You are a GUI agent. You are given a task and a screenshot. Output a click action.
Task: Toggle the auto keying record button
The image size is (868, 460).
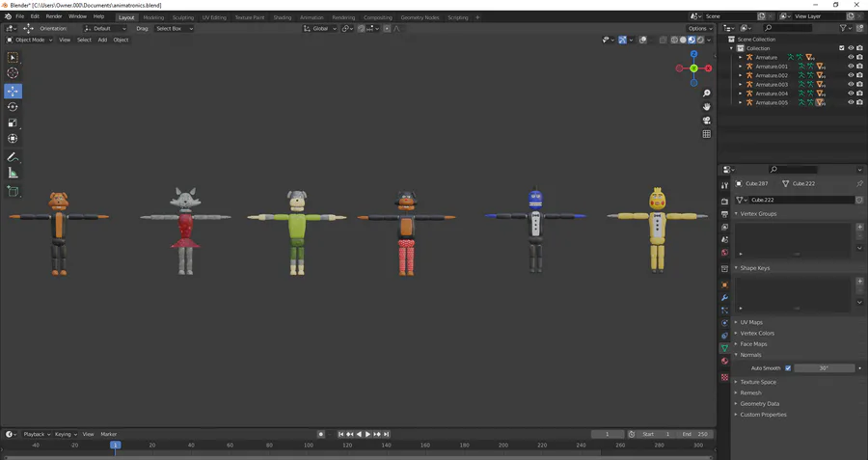pyautogui.click(x=320, y=435)
